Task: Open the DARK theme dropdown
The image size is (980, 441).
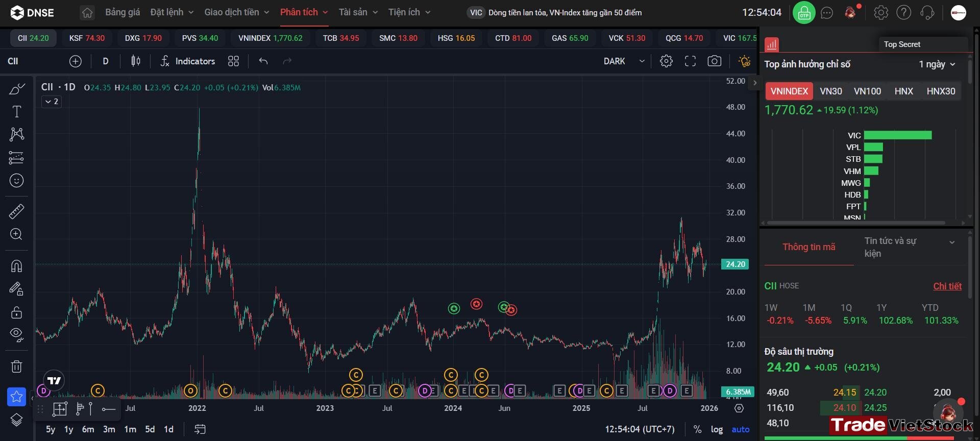Action: tap(624, 61)
